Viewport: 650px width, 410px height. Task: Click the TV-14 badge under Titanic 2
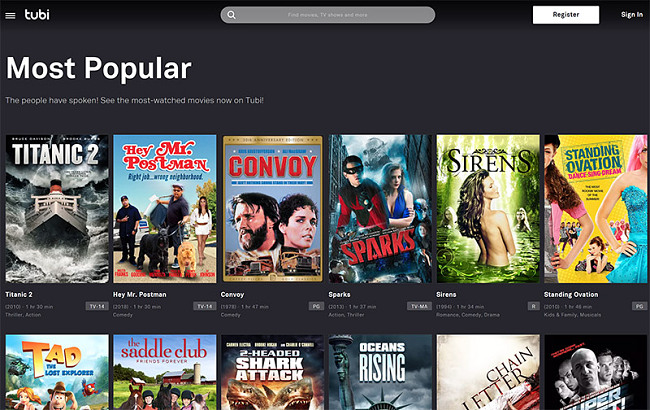pos(97,306)
